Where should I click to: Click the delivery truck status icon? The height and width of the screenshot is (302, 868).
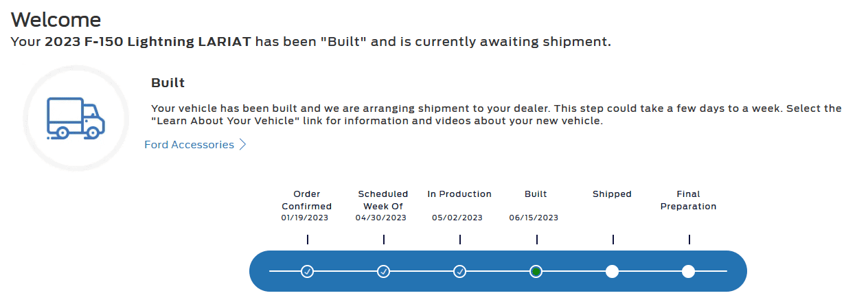point(76,119)
